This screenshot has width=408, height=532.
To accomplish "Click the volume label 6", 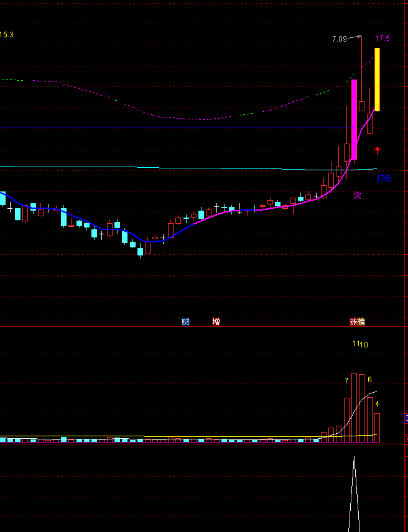I will pyautogui.click(x=369, y=380).
